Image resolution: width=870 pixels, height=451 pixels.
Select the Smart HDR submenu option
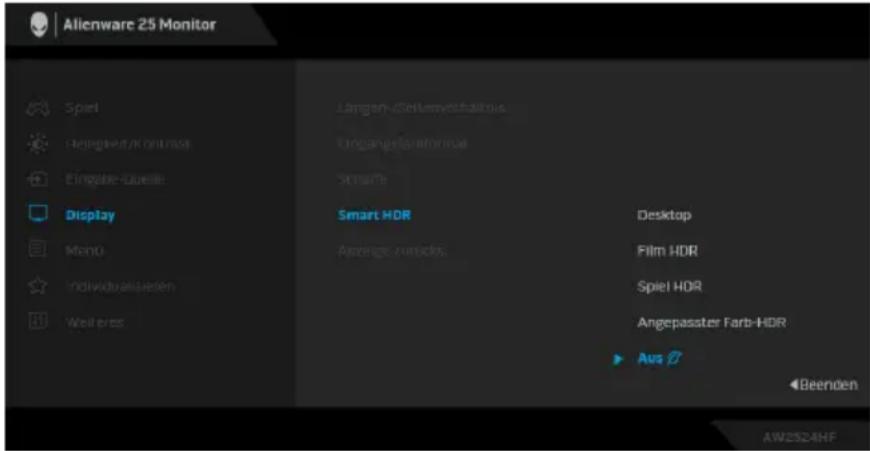pyautogui.click(x=375, y=215)
